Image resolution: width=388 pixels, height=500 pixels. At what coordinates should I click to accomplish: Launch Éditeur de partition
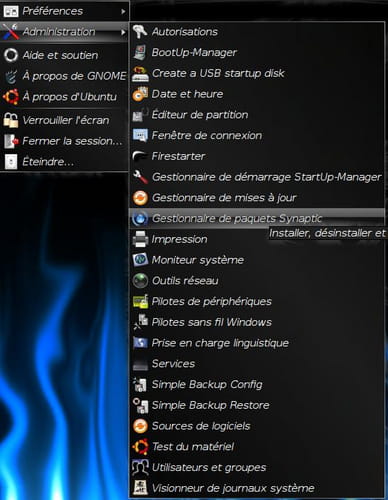(x=257, y=115)
